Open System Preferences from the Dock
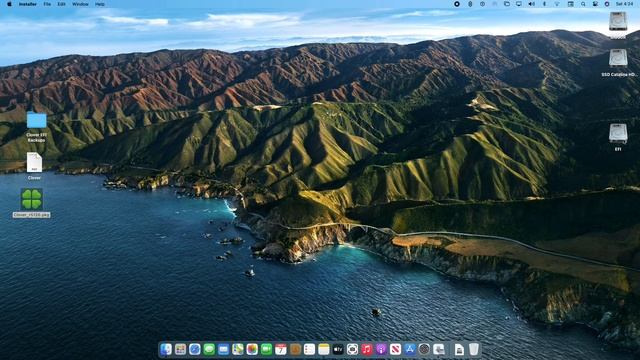 click(424, 349)
